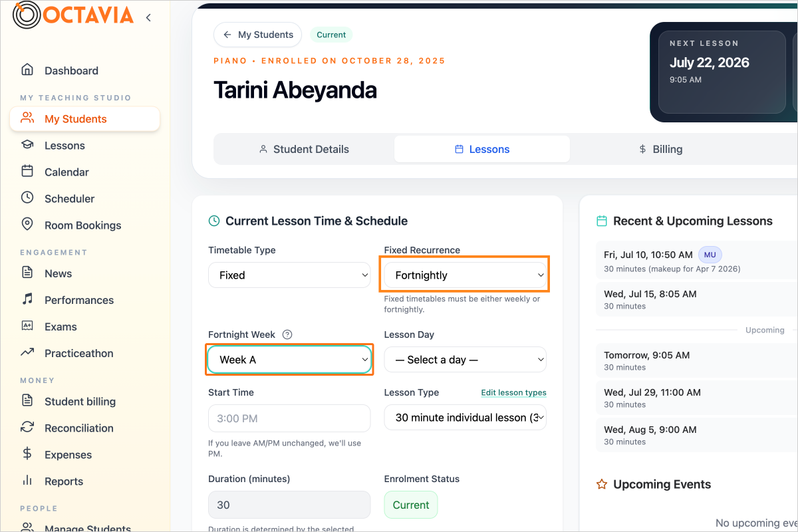Click the Edit lesson types link
This screenshot has height=532, width=798.
514,392
